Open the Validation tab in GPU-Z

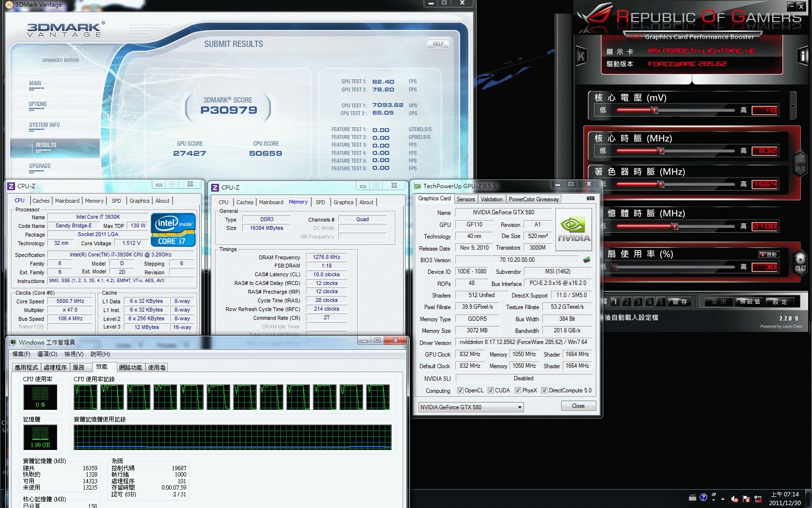[x=492, y=199]
